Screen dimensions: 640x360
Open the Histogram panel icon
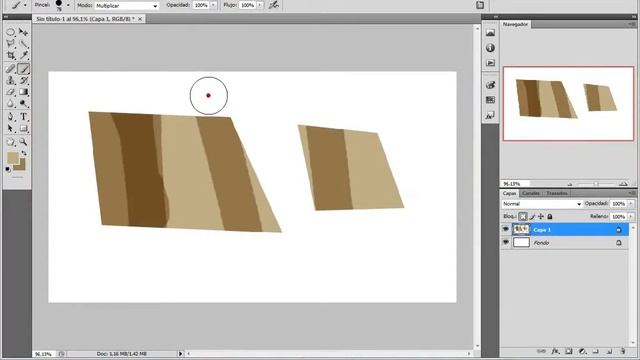[x=491, y=33]
